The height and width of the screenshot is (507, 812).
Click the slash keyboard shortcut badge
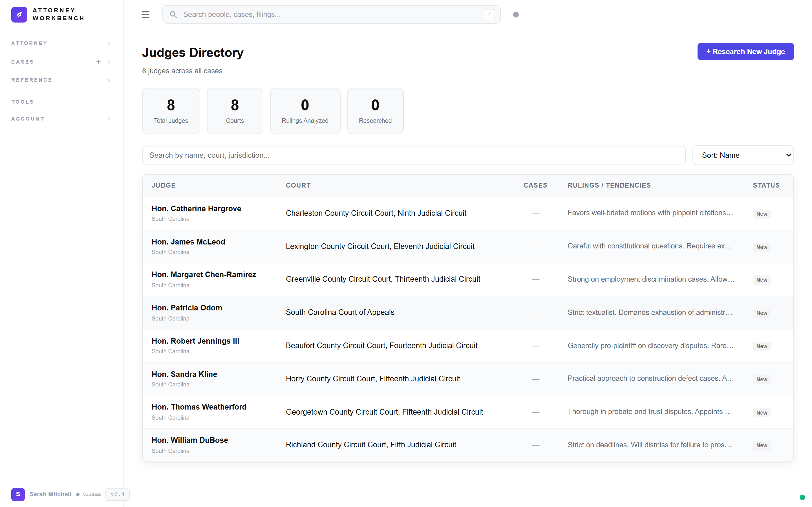(489, 14)
